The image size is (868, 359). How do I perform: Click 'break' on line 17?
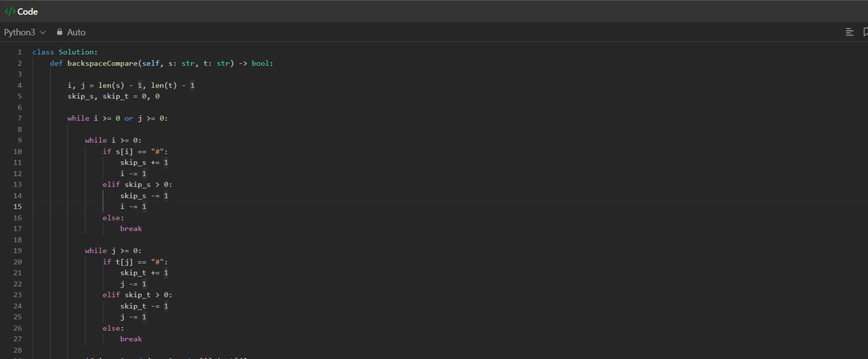[x=131, y=228]
